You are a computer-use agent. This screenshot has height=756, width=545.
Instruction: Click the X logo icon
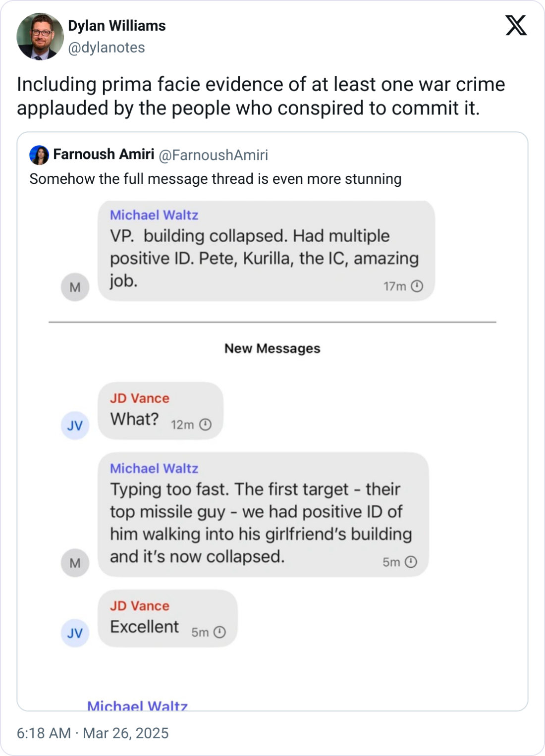[x=516, y=25]
